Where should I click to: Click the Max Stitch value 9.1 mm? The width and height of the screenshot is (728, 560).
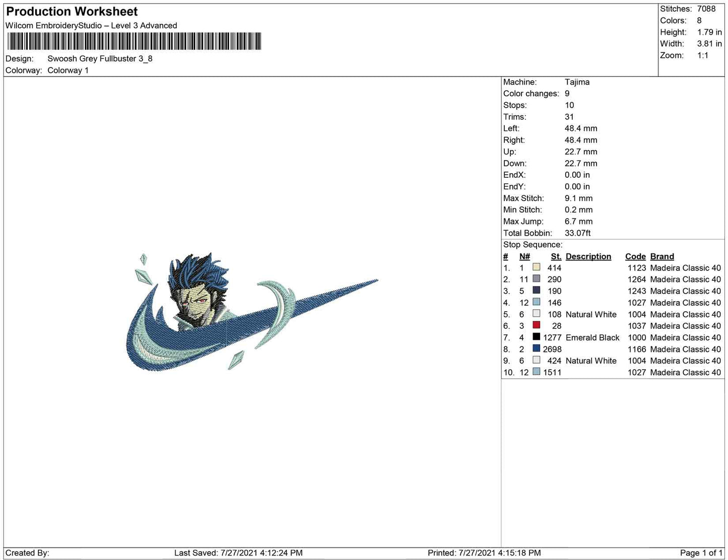click(x=579, y=198)
